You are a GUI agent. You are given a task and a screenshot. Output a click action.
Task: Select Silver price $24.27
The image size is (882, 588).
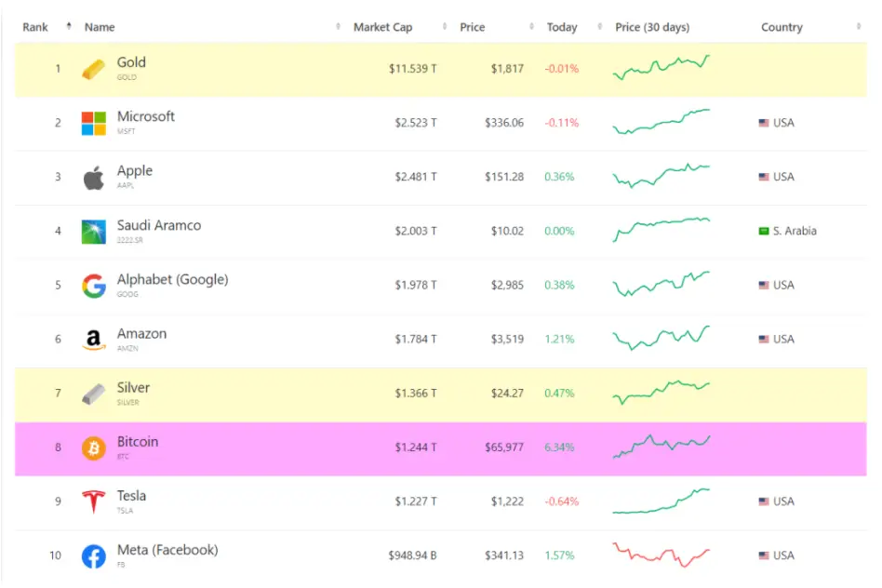coord(507,394)
